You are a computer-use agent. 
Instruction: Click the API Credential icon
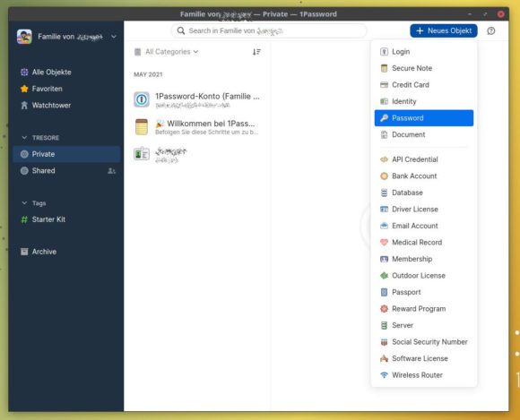click(x=384, y=159)
